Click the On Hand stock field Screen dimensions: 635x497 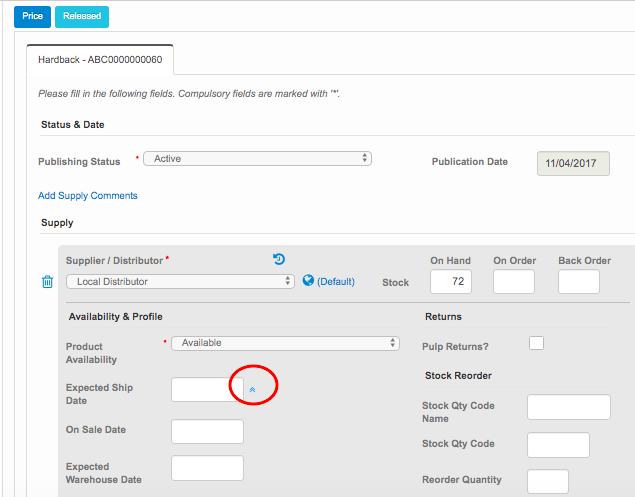(451, 282)
